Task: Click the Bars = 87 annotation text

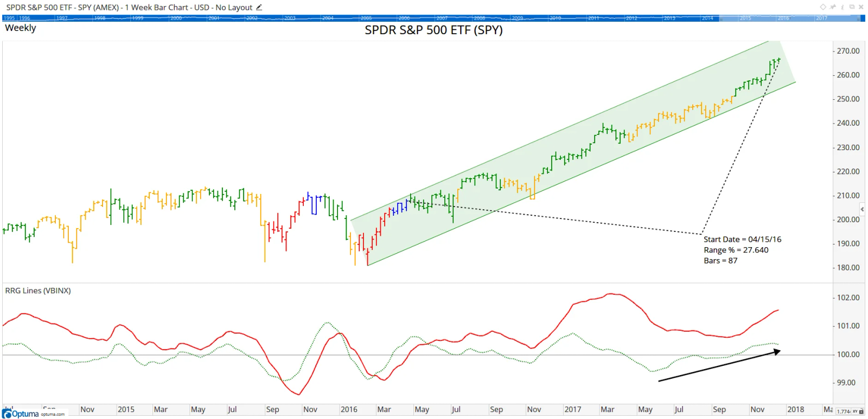Action: pos(720,261)
